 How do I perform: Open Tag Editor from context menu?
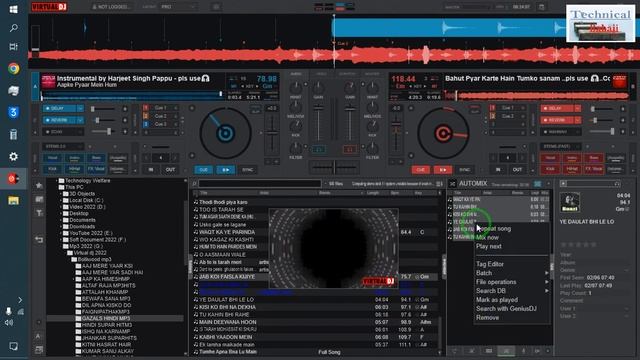pyautogui.click(x=490, y=264)
